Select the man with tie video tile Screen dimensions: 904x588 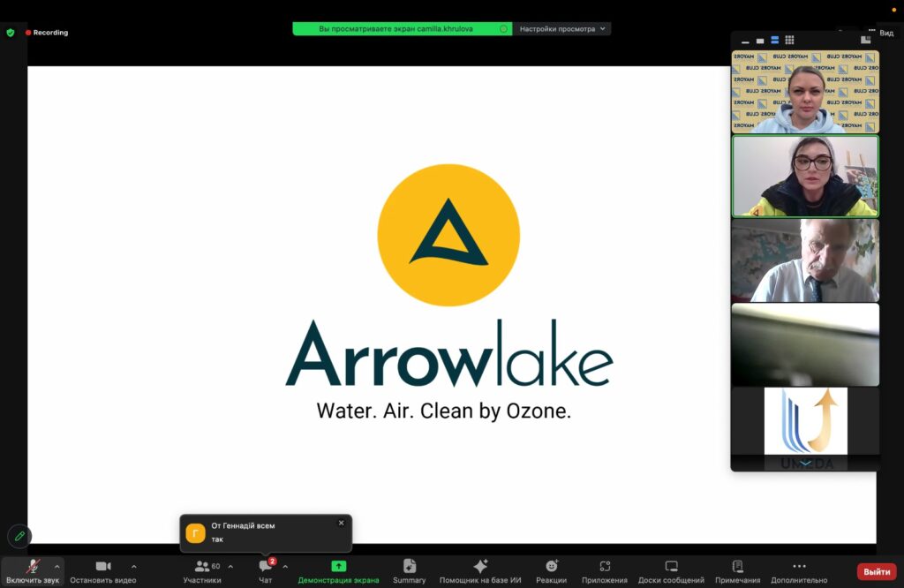(x=805, y=260)
